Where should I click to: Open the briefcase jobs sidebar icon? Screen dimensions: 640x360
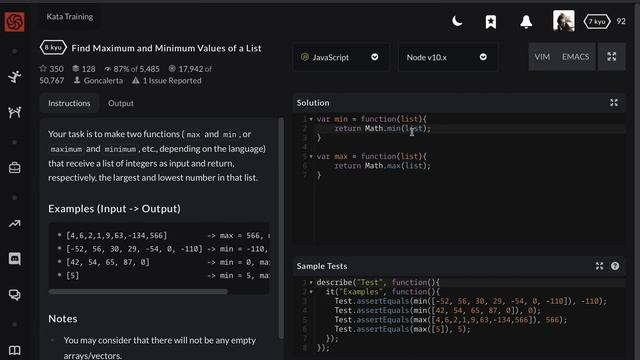click(x=15, y=168)
